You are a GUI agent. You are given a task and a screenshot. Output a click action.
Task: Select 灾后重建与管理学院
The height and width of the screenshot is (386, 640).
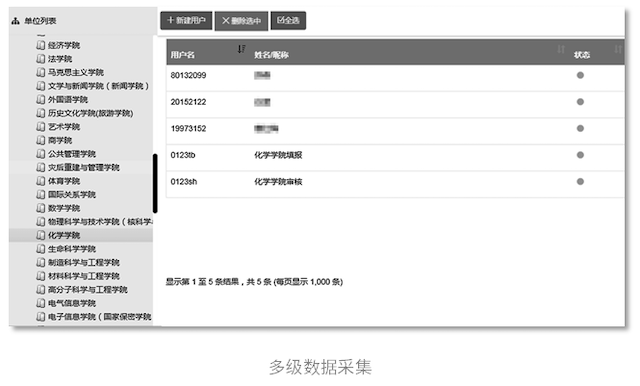tap(84, 167)
